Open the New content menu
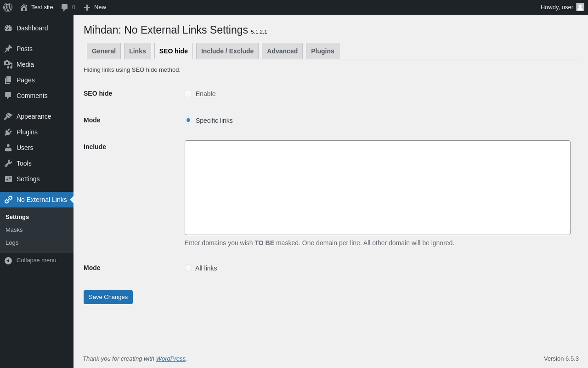588x368 pixels. [x=95, y=7]
